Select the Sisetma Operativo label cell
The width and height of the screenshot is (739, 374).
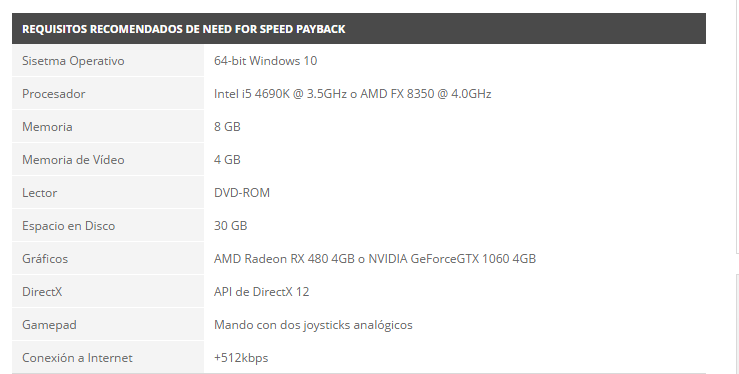pos(108,61)
